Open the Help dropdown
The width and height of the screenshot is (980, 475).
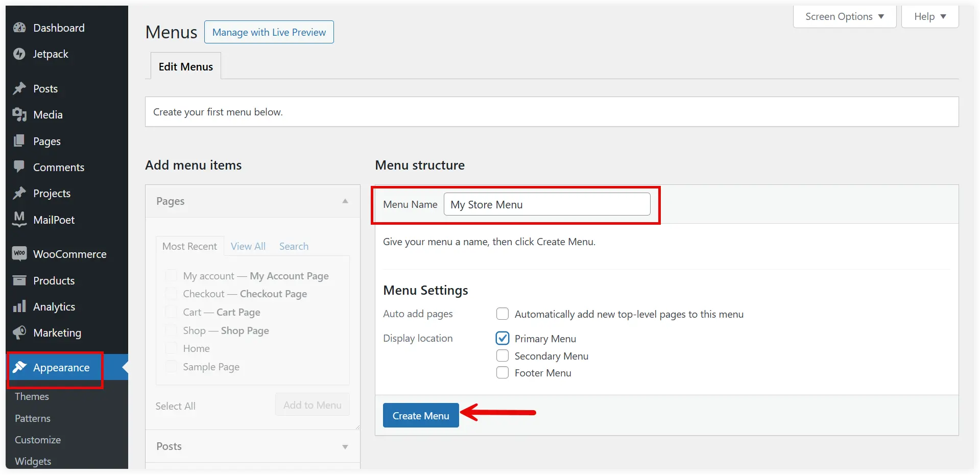click(930, 16)
